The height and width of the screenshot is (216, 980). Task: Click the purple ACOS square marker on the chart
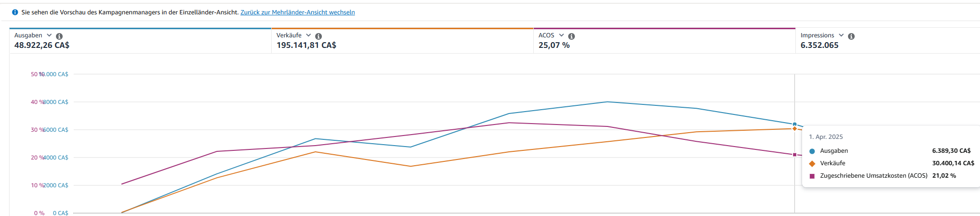[x=795, y=155]
